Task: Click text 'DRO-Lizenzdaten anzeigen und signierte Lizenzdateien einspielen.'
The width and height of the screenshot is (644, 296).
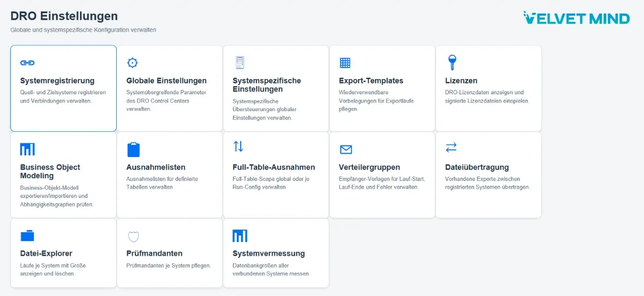Action: [x=487, y=96]
